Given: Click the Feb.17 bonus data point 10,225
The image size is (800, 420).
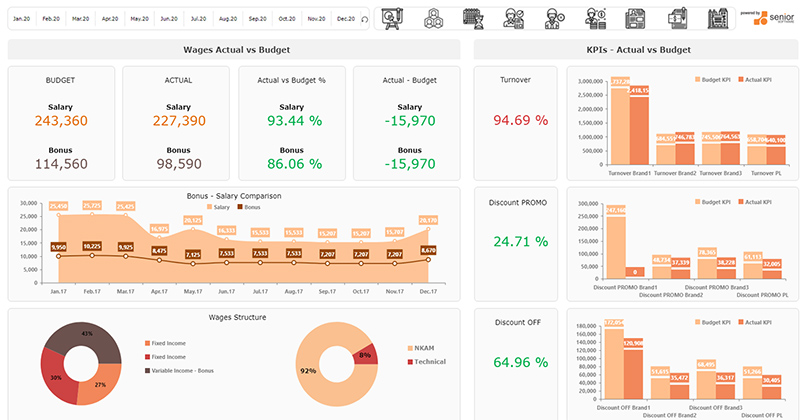Looking at the screenshot, I should [x=92, y=255].
